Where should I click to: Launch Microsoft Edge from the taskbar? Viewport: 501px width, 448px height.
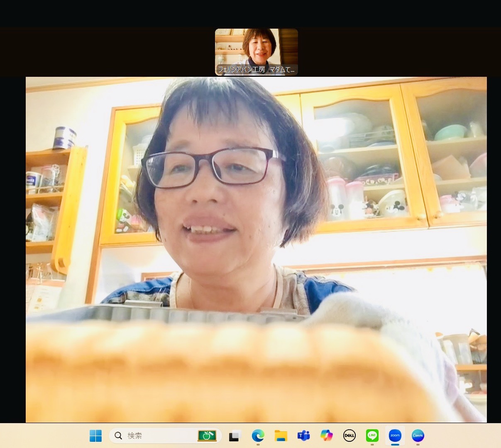[x=258, y=436]
